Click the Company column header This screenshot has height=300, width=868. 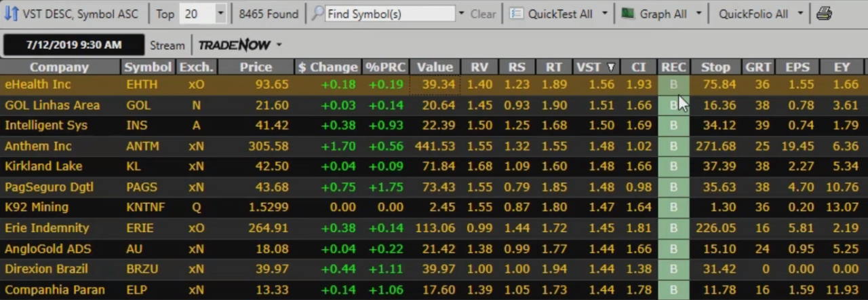tap(60, 67)
